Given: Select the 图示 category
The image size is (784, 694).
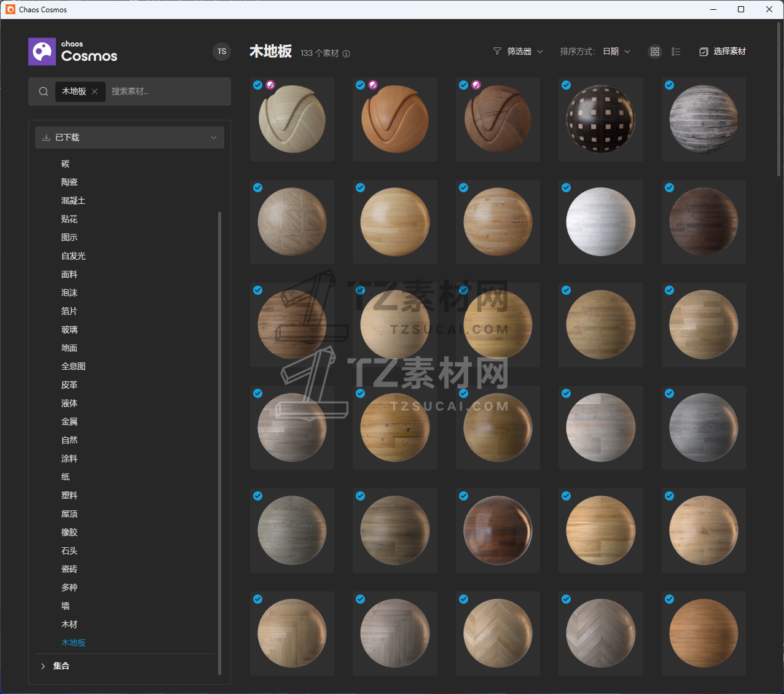Looking at the screenshot, I should click(69, 238).
